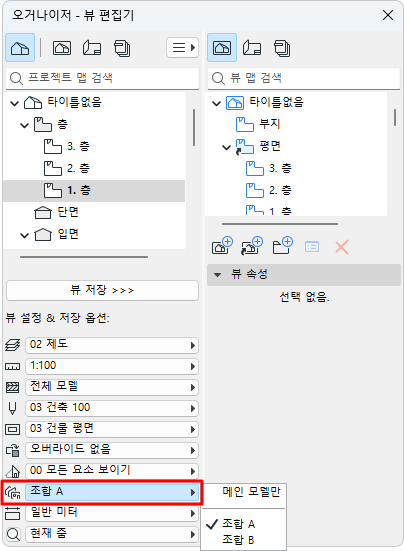Switch left pane to Layout Book icon
The height and width of the screenshot is (551, 404).
[92, 48]
